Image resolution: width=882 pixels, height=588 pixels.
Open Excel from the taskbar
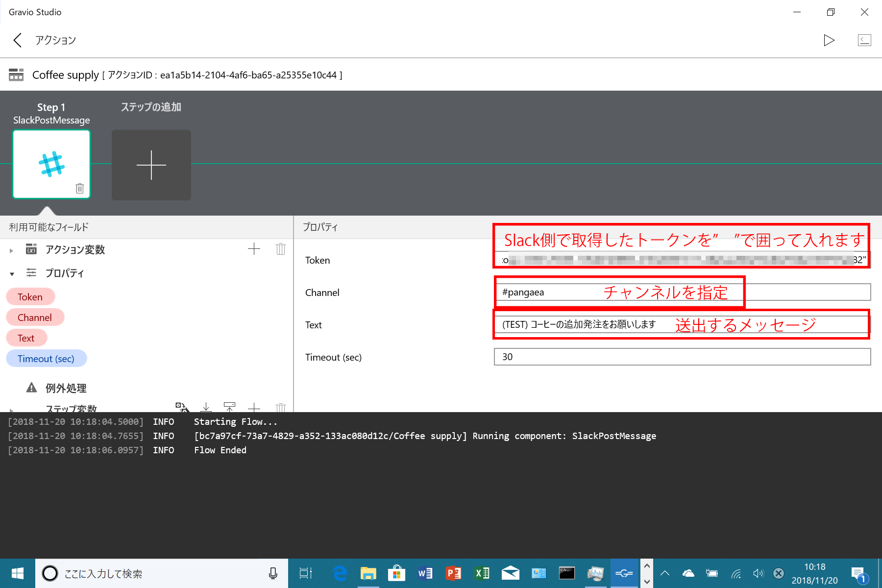(x=482, y=573)
